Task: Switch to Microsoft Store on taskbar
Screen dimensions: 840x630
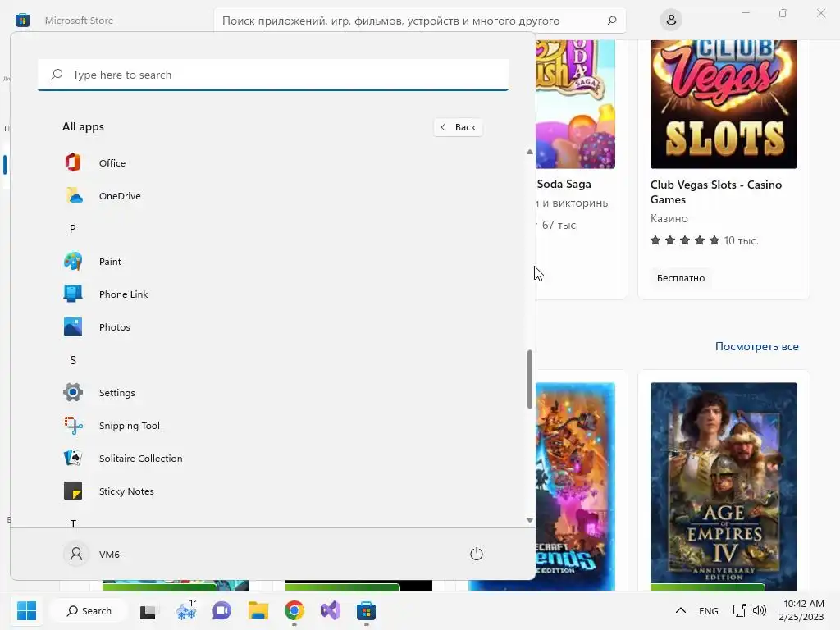Action: pyautogui.click(x=367, y=610)
